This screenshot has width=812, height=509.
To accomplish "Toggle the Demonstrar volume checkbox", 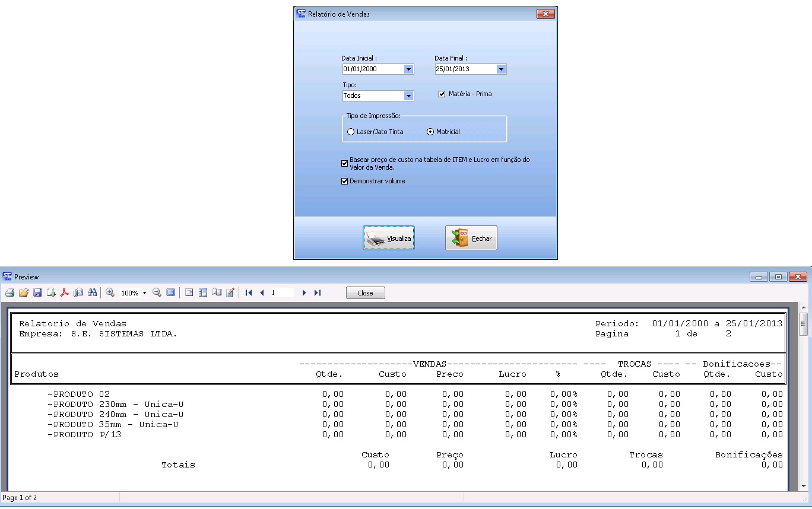I will coord(345,182).
